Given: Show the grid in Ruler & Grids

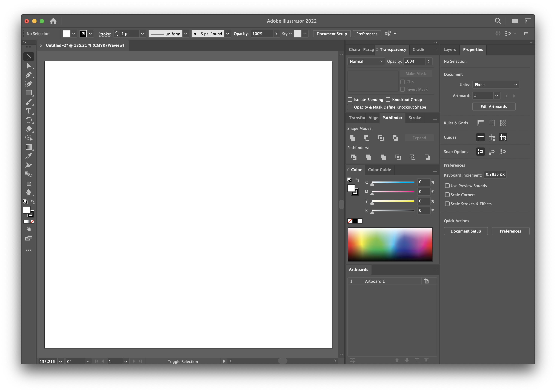Looking at the screenshot, I should [491, 123].
